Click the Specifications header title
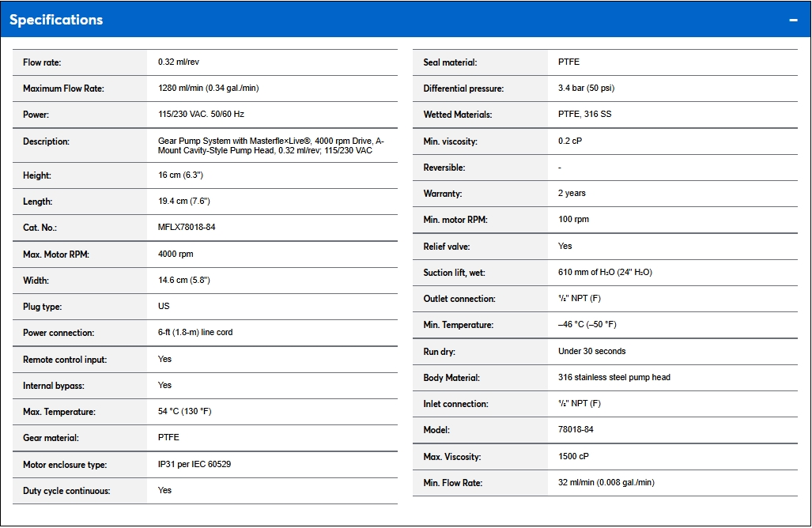 [x=56, y=20]
